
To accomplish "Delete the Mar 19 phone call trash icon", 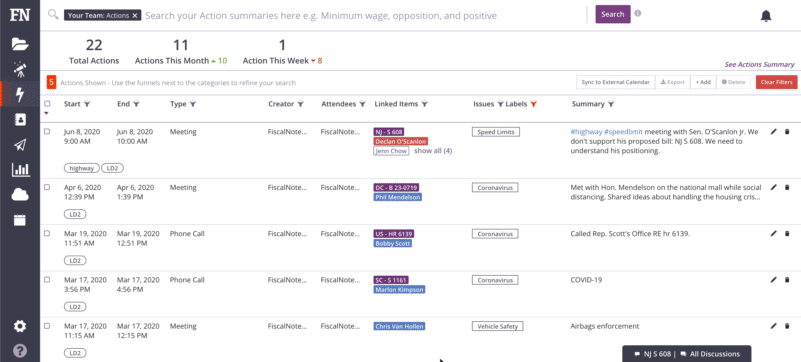I will [x=787, y=233].
